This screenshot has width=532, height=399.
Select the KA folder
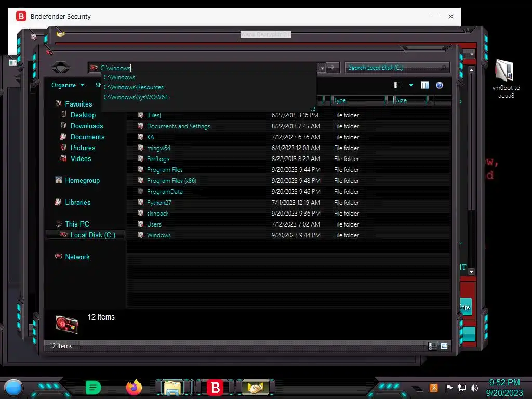pos(150,137)
